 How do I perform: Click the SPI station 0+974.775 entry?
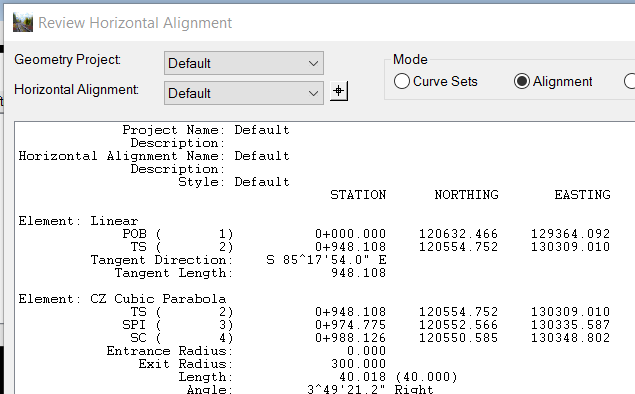click(351, 325)
